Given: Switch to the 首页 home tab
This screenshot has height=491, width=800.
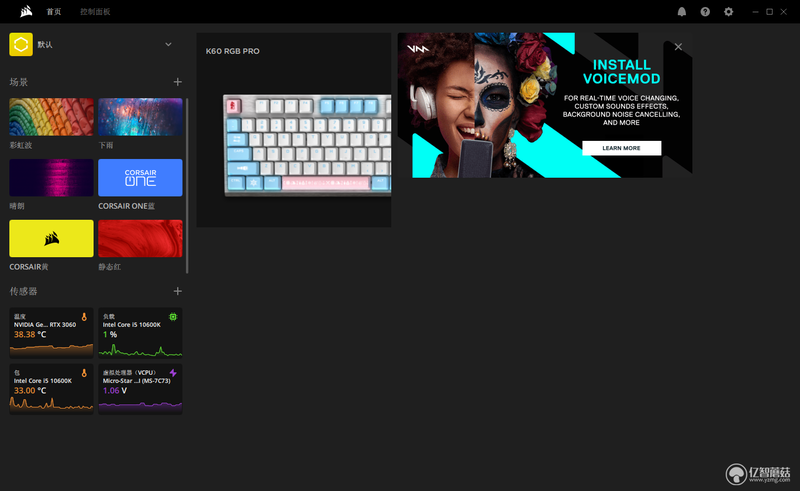Looking at the screenshot, I should pyautogui.click(x=54, y=12).
